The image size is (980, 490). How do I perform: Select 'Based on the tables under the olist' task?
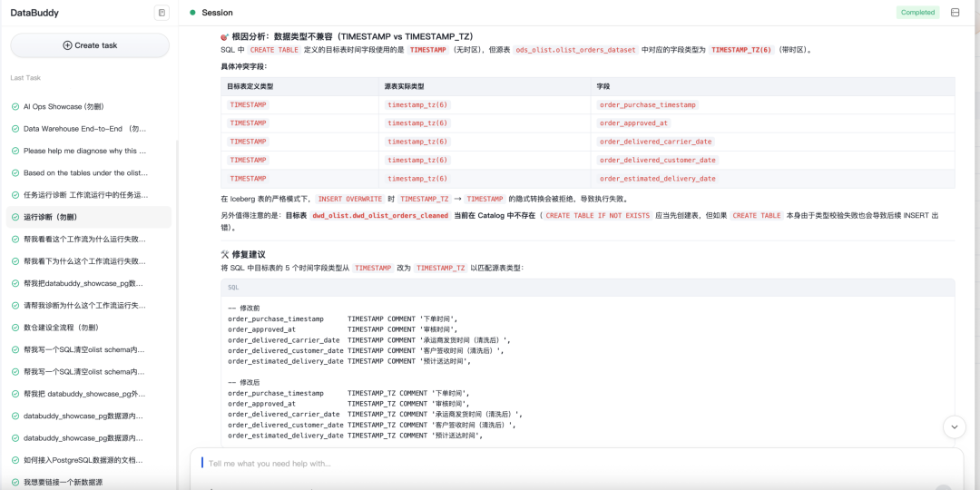tap(89, 172)
